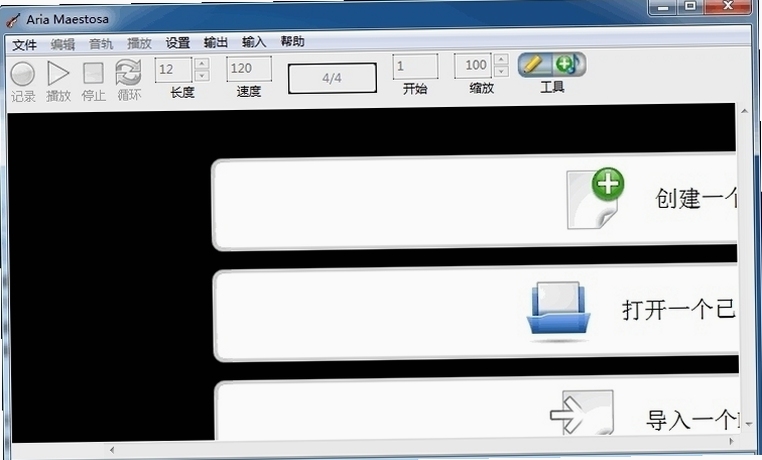Open the 文件 menu
This screenshot has width=762, height=460.
point(24,45)
